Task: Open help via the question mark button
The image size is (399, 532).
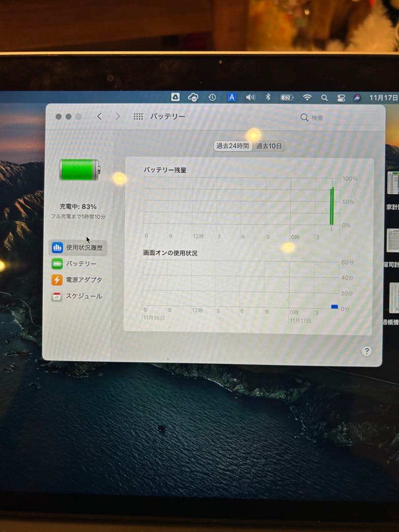Action: click(x=366, y=350)
